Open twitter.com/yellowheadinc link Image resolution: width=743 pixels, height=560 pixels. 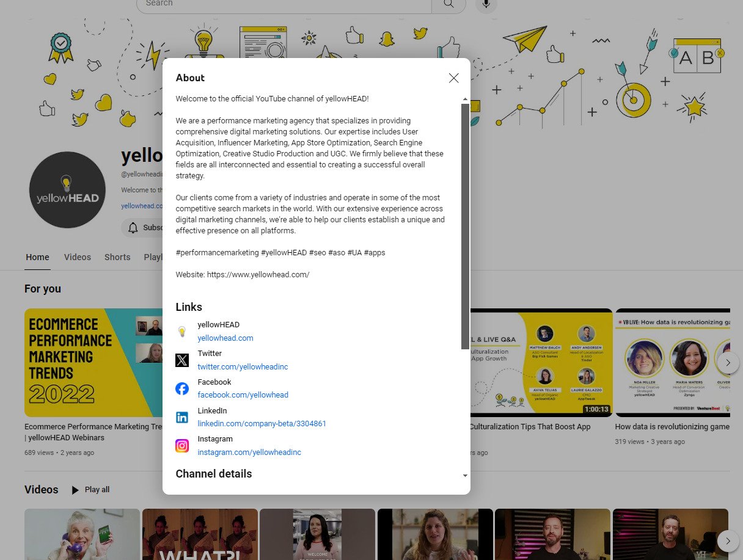[243, 366]
